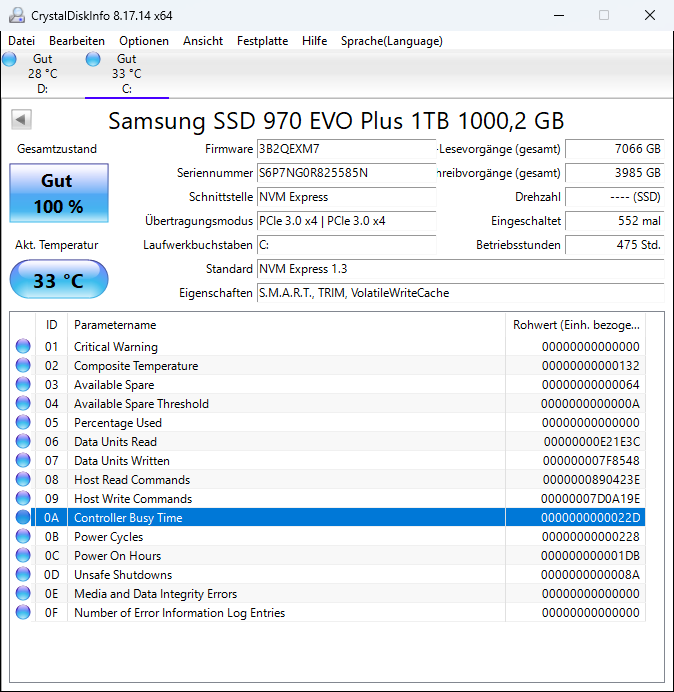Click status orb of Available Spare Threshold row
The width and height of the screenshot is (674, 692).
[23, 403]
